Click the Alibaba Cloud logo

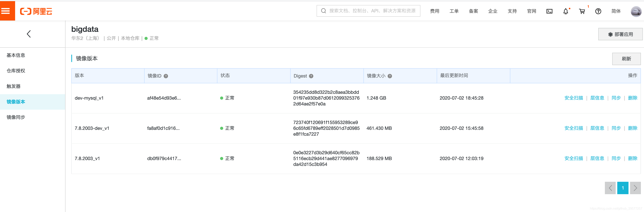point(36,11)
